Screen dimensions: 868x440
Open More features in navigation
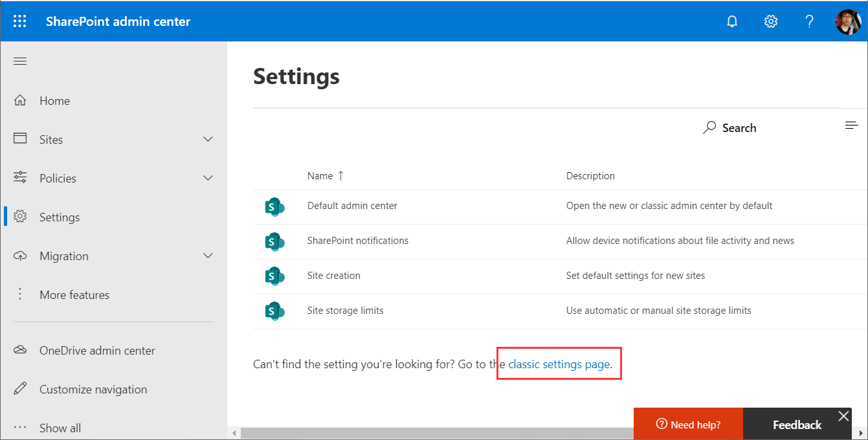74,295
